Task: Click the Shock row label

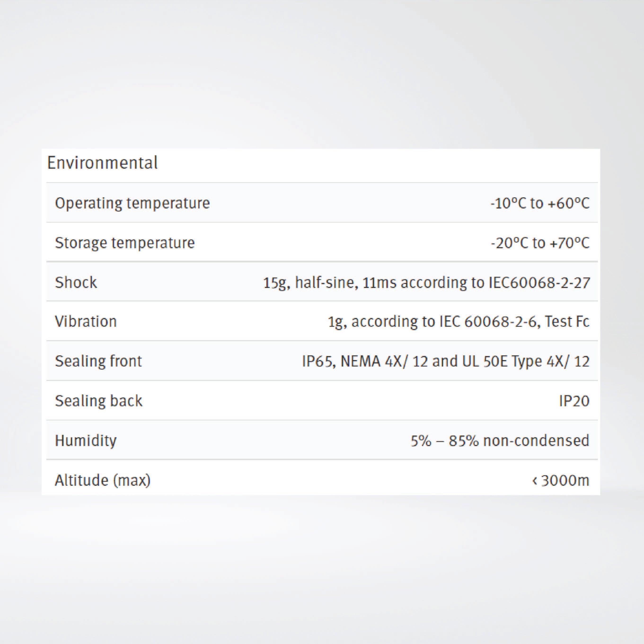Action: [76, 282]
